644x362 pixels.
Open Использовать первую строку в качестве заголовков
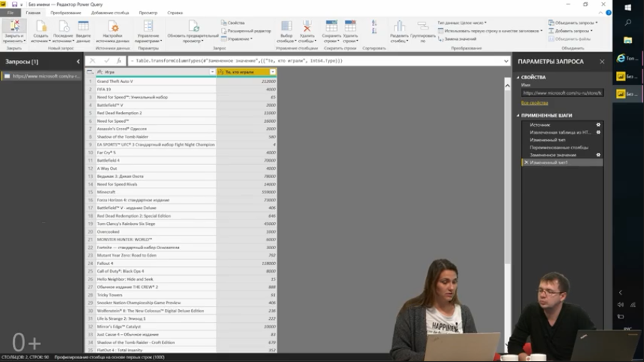pyautogui.click(x=490, y=31)
